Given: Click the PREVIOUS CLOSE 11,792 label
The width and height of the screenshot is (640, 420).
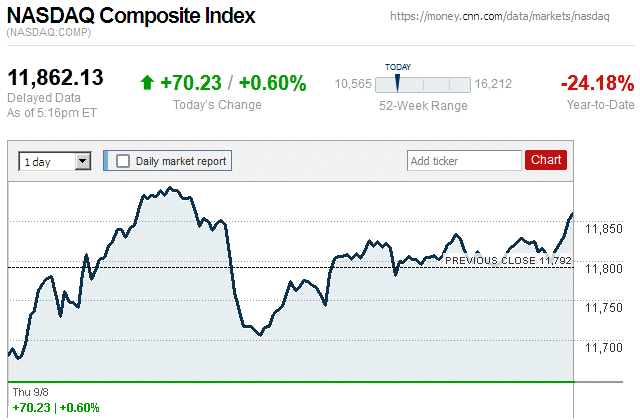Looking at the screenshot, I should coord(508,260).
